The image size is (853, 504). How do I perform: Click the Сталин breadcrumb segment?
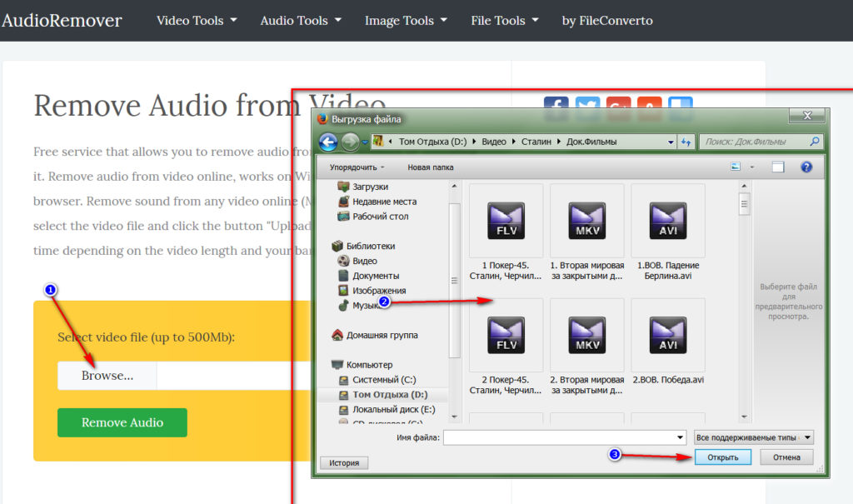coord(536,142)
